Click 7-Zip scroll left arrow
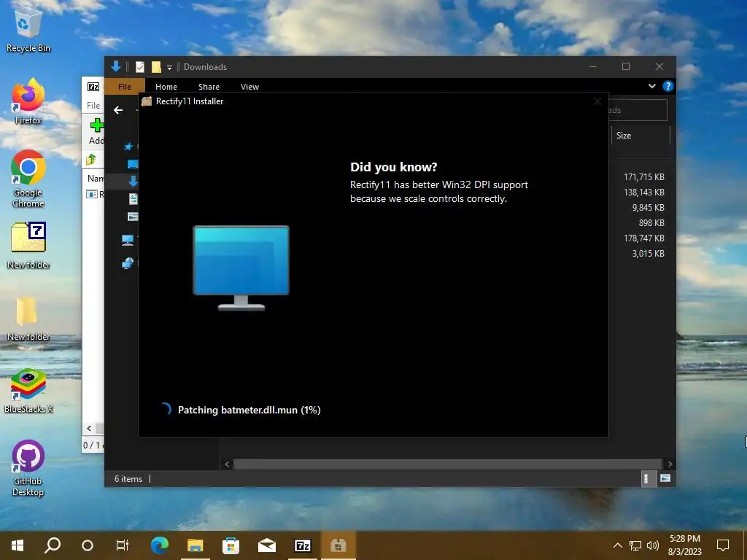The image size is (747, 560). (x=89, y=429)
